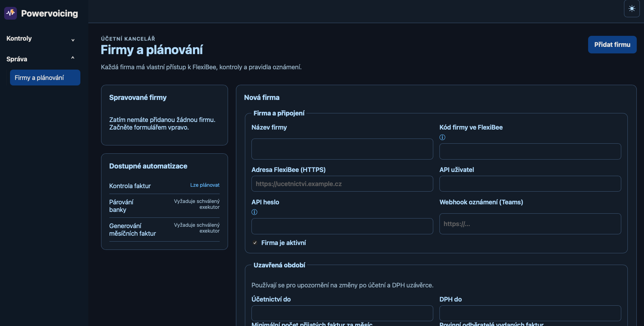
Task: Click the 'Zatím nemáte přidanou žádnou firmu' message
Action: (162, 123)
